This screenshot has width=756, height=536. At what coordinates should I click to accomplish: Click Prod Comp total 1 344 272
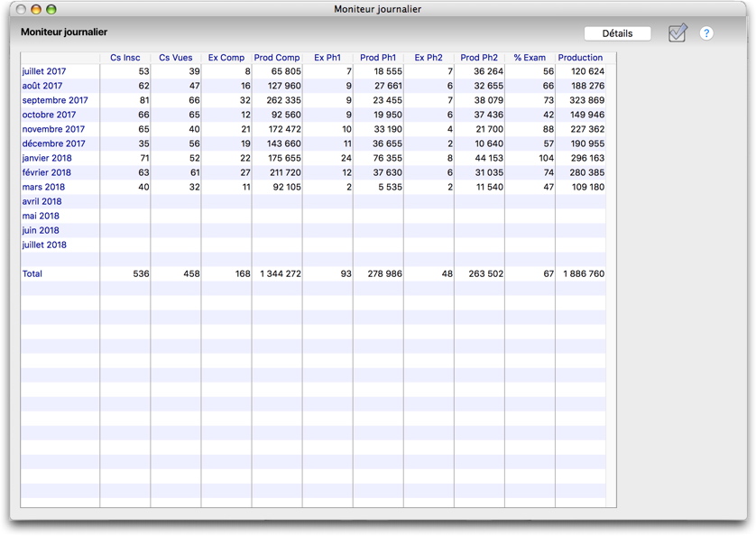click(281, 274)
